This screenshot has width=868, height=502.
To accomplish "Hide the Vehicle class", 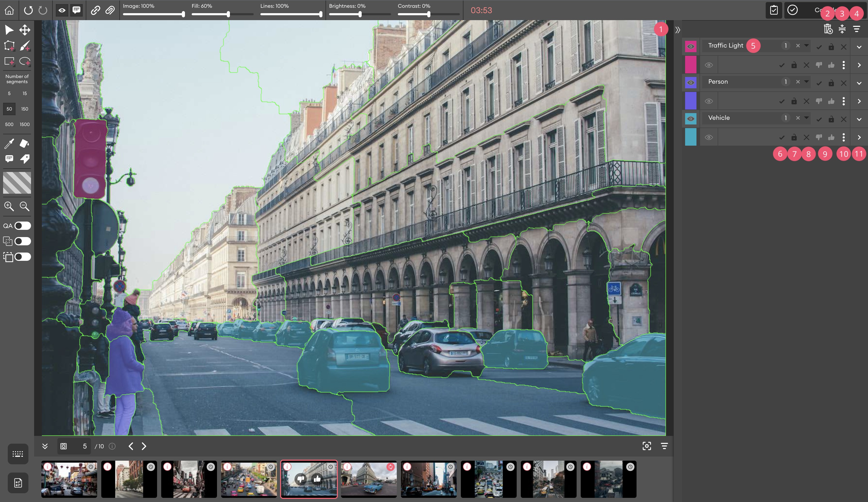I will (x=691, y=119).
